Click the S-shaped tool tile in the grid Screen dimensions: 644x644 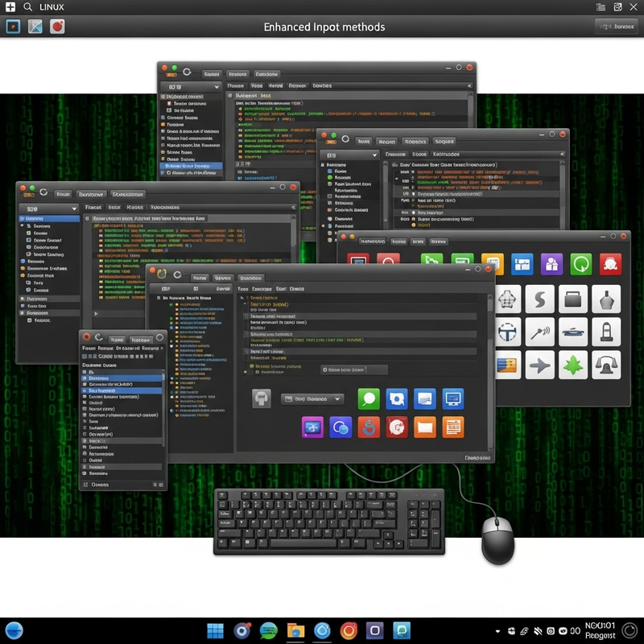pos(539,300)
